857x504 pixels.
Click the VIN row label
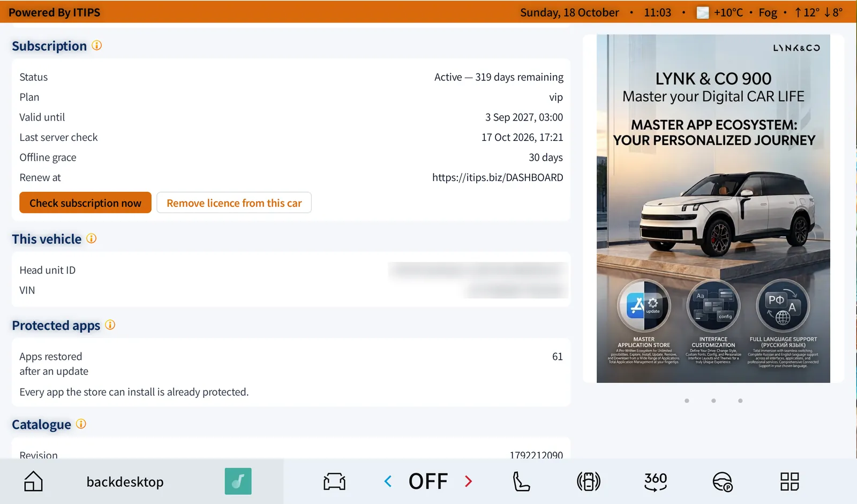pyautogui.click(x=27, y=290)
